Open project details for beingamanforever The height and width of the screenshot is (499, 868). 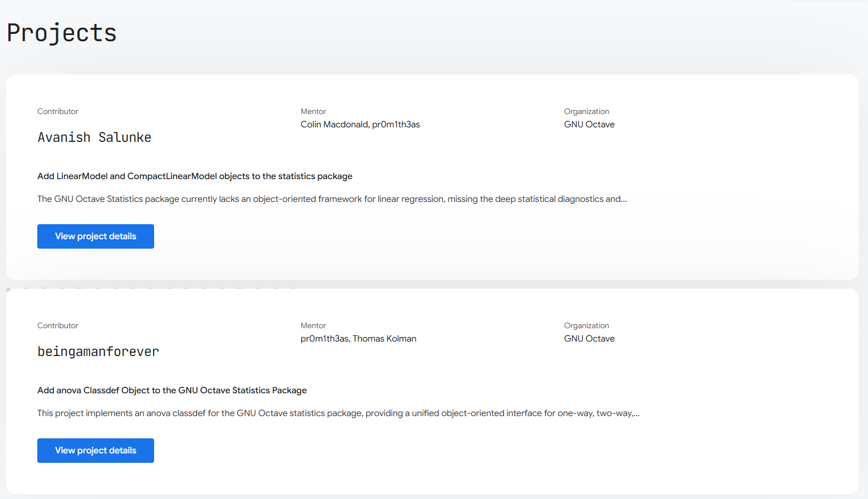[96, 451]
